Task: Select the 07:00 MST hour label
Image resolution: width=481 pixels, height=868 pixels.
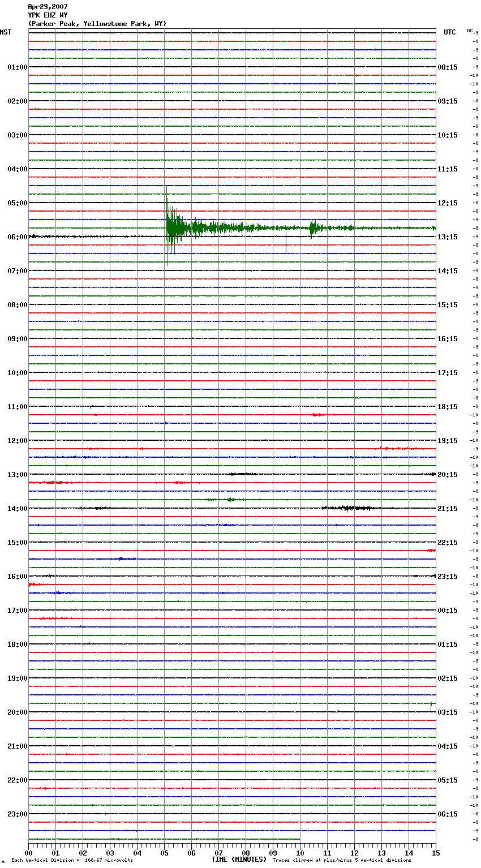Action: [x=18, y=271]
